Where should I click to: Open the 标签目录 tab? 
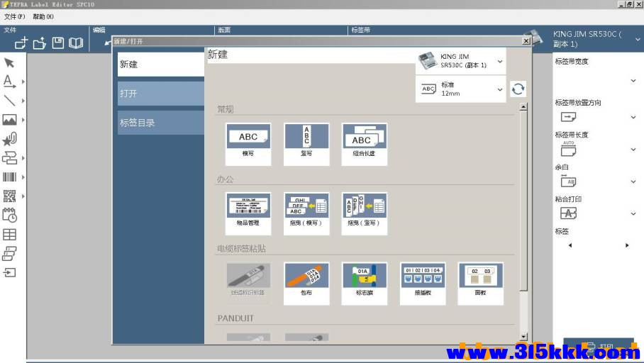pyautogui.click(x=161, y=123)
